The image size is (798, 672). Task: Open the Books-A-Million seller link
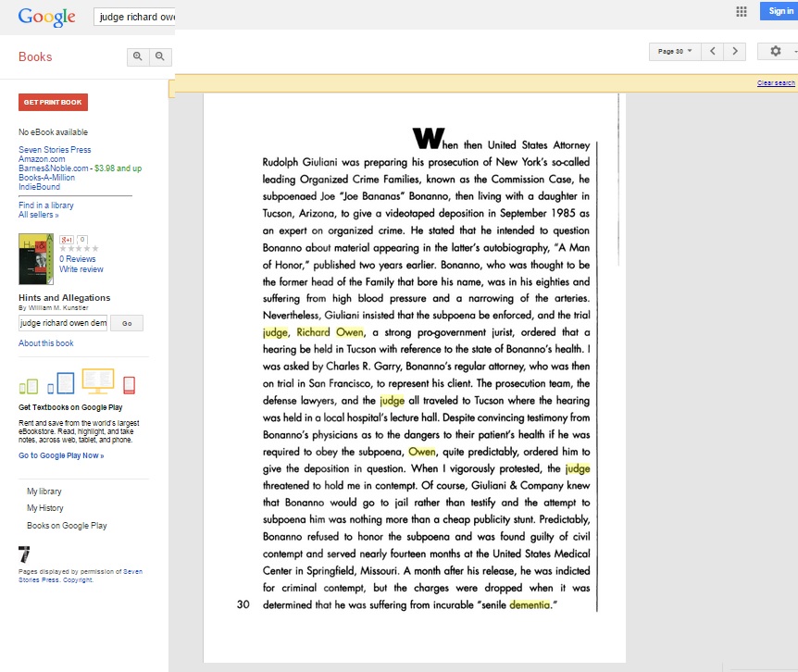pos(47,178)
